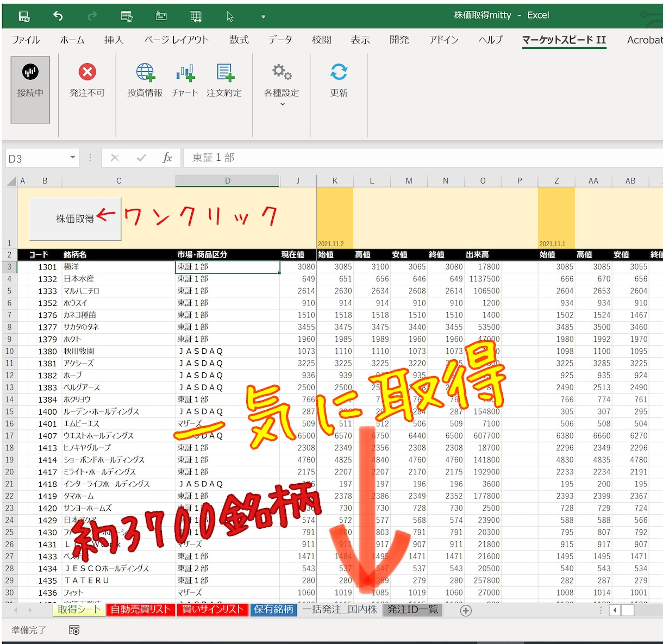
Task: Open the チャート chart icon
Action: click(185, 72)
